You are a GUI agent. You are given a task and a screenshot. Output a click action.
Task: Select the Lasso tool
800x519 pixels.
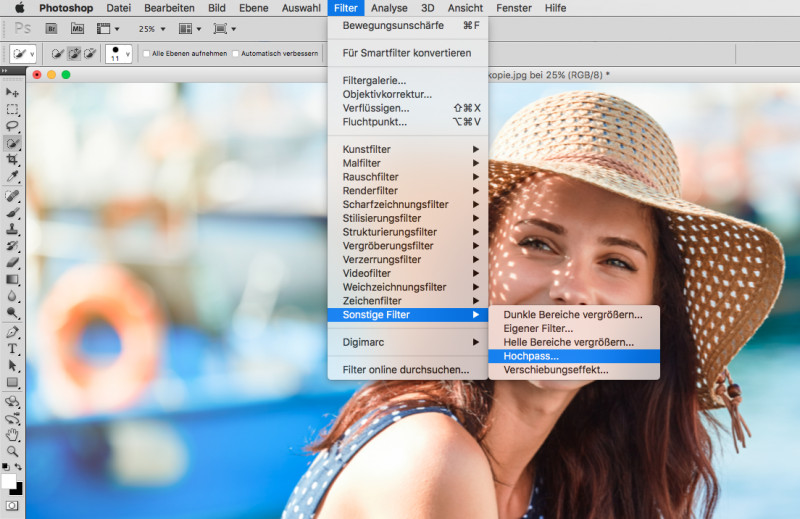click(12, 126)
